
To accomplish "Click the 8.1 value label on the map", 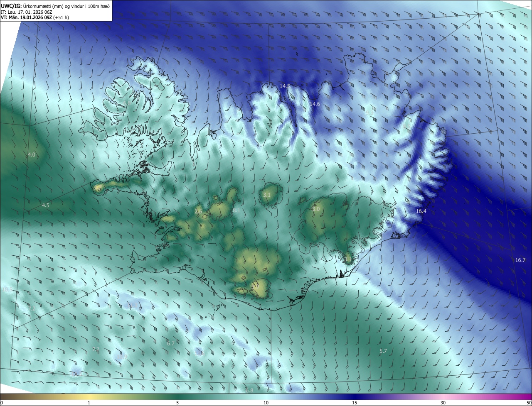I will pyautogui.click(x=236, y=210).
